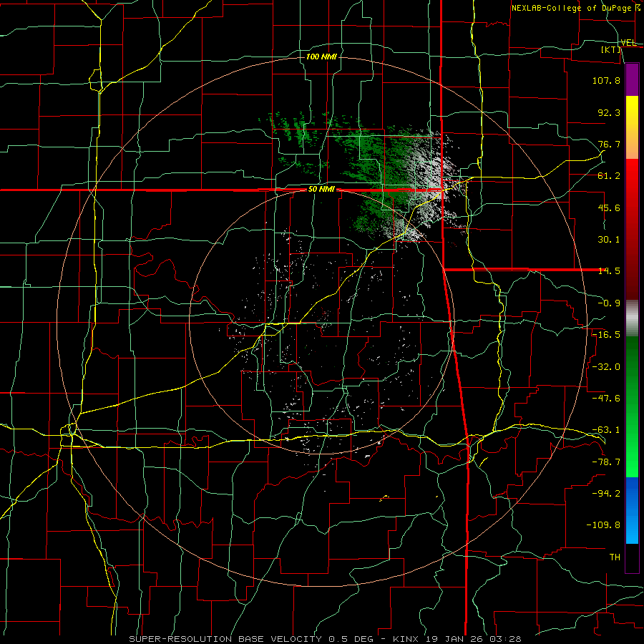
Task: Click the VEL legend title
Action: point(628,43)
